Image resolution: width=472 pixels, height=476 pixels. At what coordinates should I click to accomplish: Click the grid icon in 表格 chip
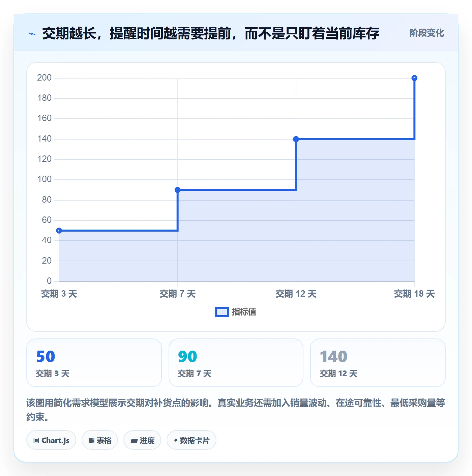[x=91, y=441]
